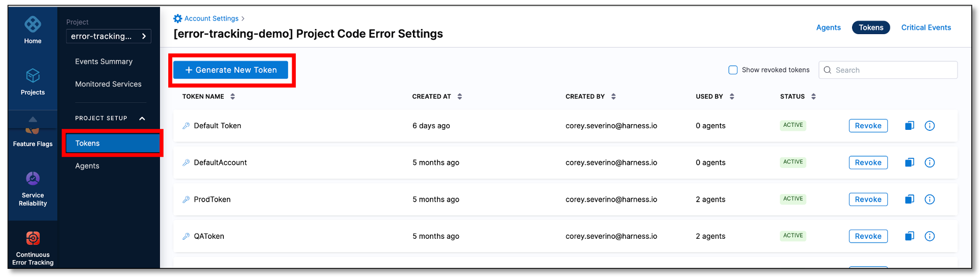Click Generate New Token button
Viewport: 980px width, 279px height.
(231, 70)
